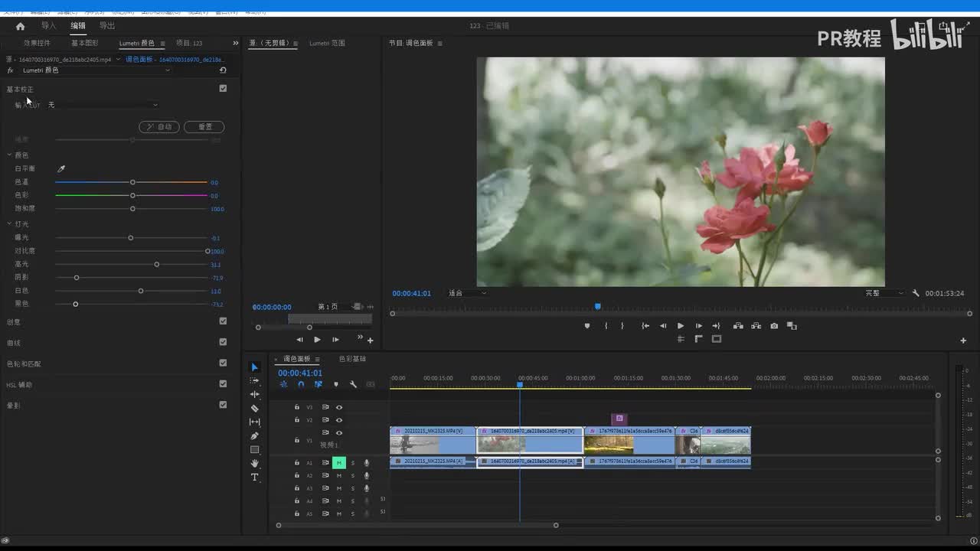Screen dimensions: 980x551
Task: Toggle the mute M button on track A1
Action: tap(338, 463)
